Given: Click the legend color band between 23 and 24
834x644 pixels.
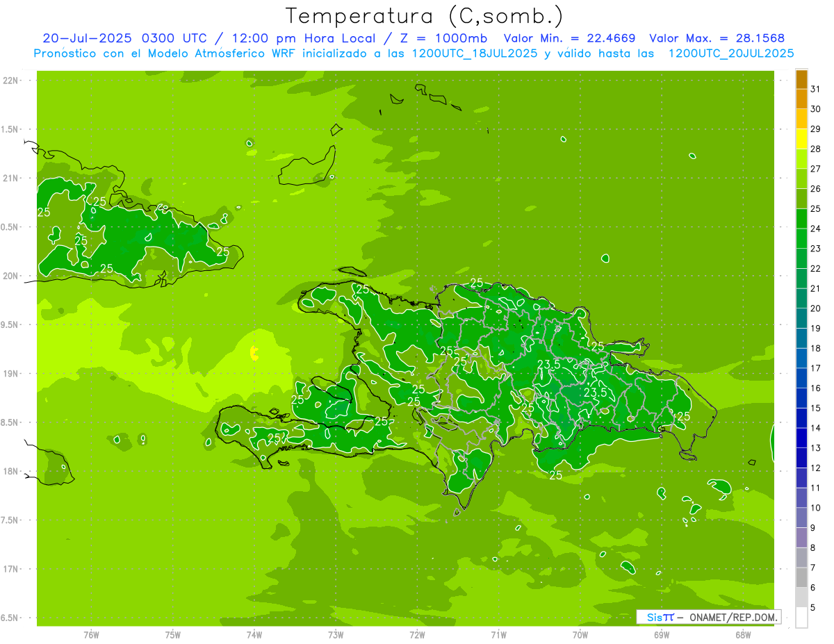Looking at the screenshot, I should (801, 239).
